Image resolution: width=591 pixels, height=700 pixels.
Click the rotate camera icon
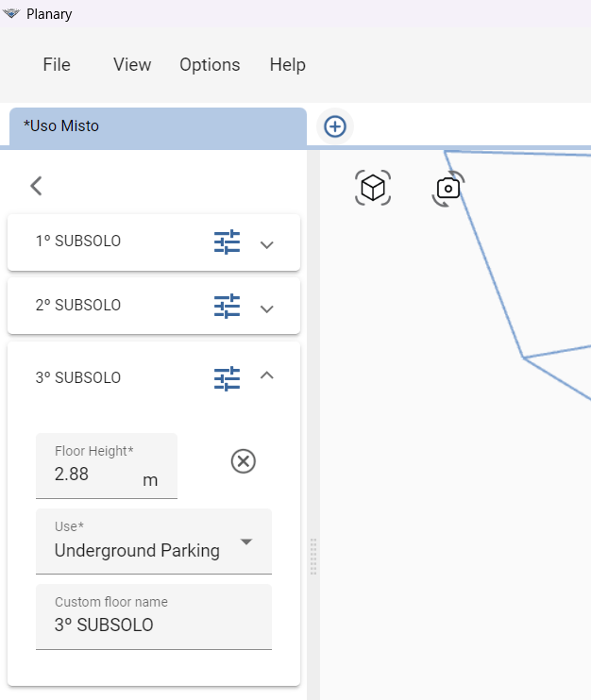448,189
